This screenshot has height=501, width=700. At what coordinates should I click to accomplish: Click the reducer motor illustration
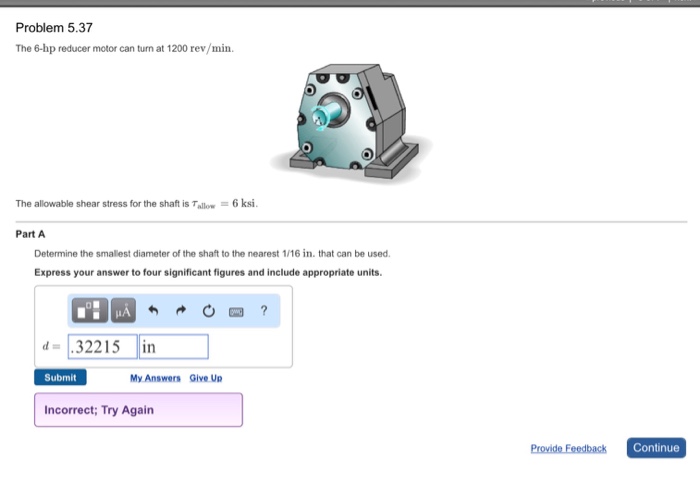[350, 121]
